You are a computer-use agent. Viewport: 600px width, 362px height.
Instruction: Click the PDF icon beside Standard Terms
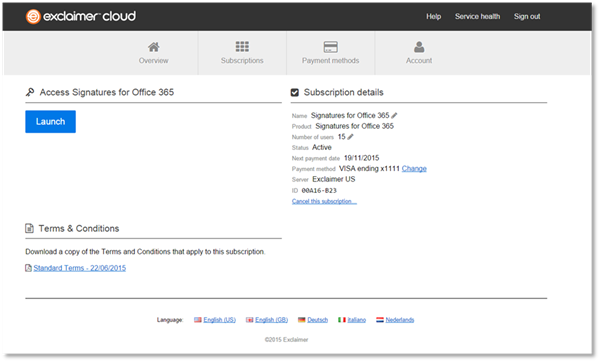28,268
